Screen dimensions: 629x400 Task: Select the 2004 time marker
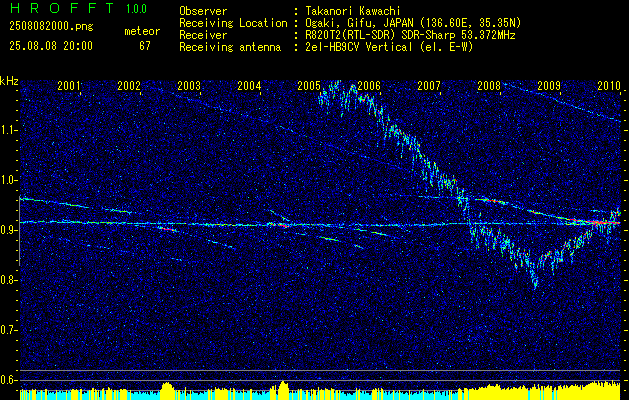pyautogui.click(x=249, y=85)
